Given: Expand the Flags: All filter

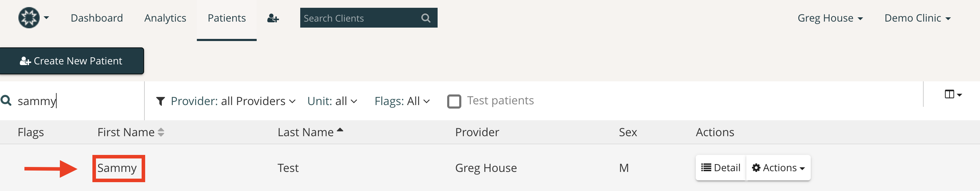Looking at the screenshot, I should click(402, 101).
